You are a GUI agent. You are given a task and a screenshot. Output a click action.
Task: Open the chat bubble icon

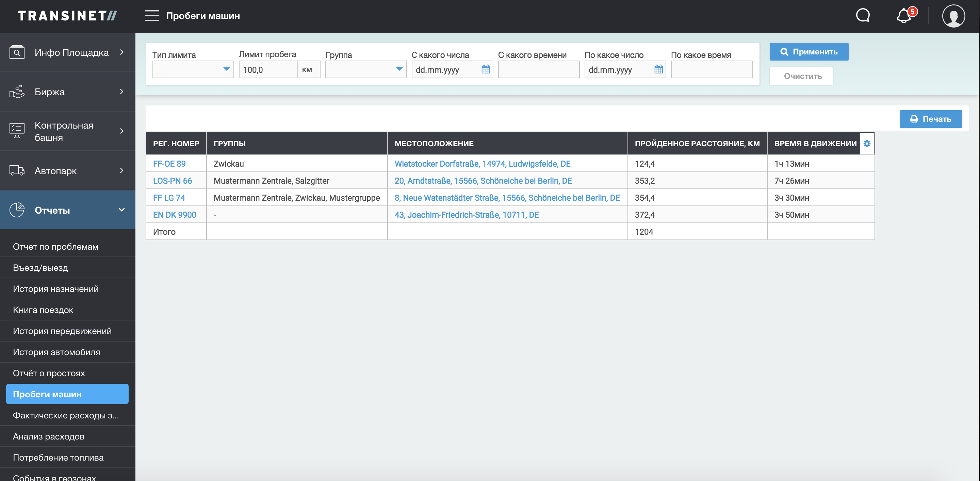point(863,16)
